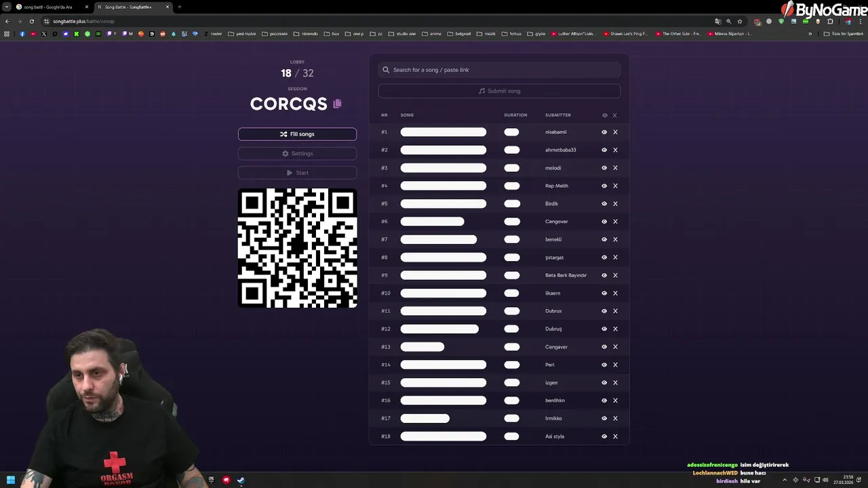Open a new browser tab
The height and width of the screenshot is (488, 868).
(x=179, y=7)
